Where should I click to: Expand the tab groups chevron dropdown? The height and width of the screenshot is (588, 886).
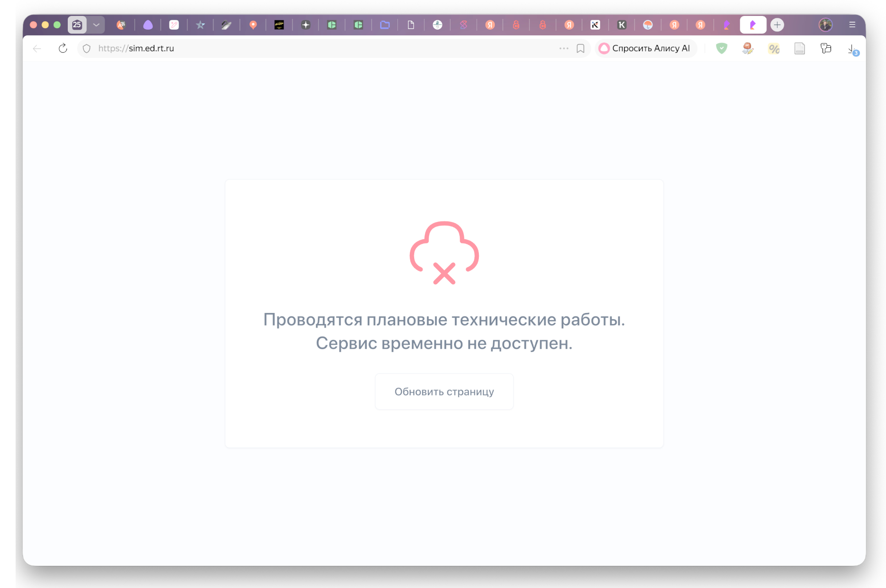pyautogui.click(x=96, y=25)
